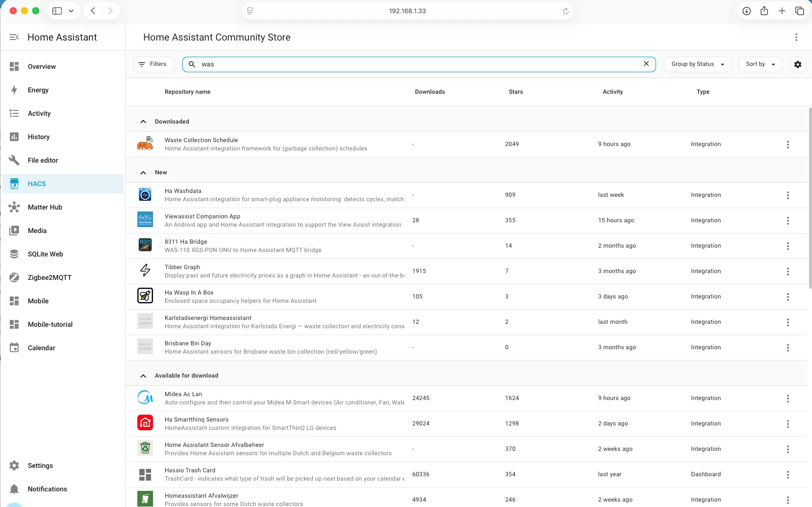This screenshot has width=812, height=507.
Task: Sort by Repository name column
Action: coord(187,92)
